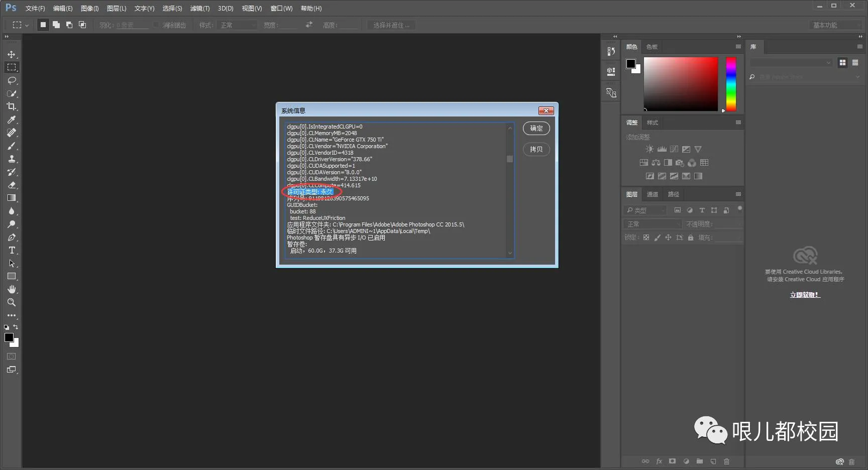Click 确定 in the system info dialog
Screen dimensions: 868x470
pyautogui.click(x=536, y=129)
